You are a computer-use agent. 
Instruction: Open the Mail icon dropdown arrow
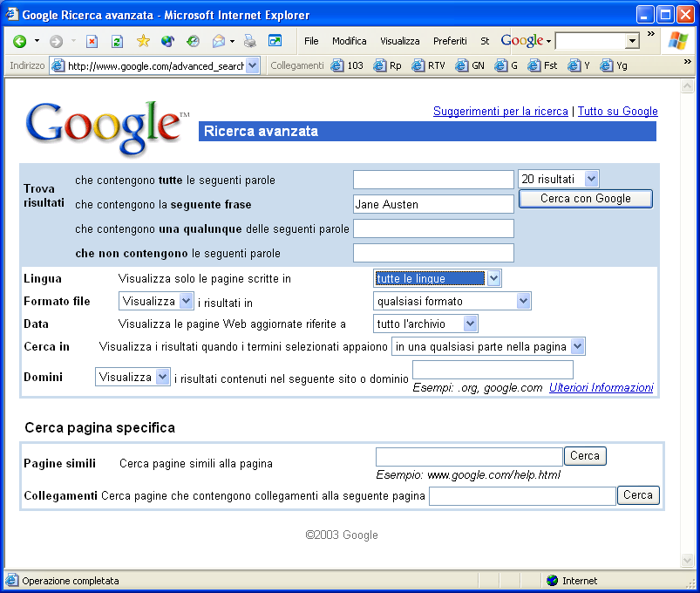(x=232, y=41)
